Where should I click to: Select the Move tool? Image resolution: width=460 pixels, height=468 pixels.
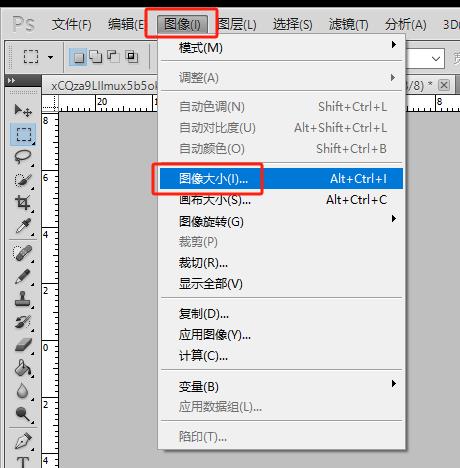23,110
